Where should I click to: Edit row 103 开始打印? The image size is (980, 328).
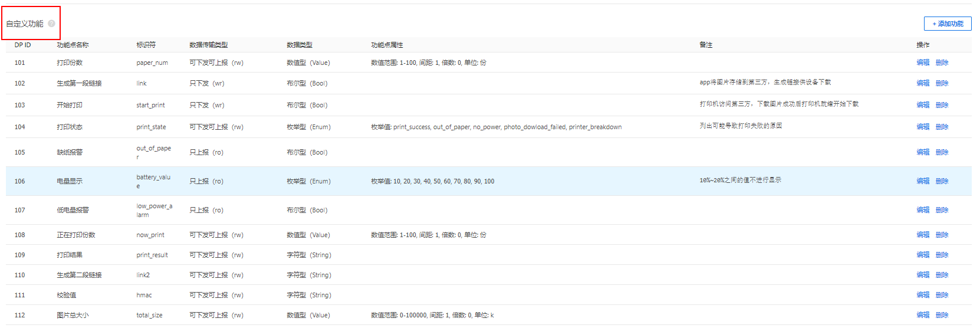[923, 105]
